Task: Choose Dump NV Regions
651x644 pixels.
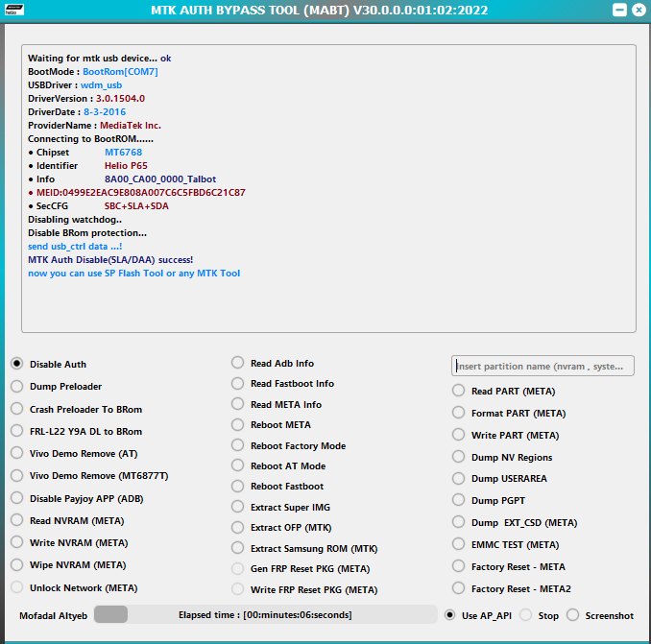Action: [458, 457]
